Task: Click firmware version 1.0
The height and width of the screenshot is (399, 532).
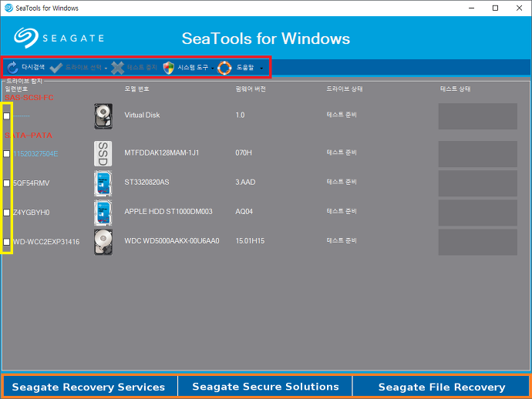Action: click(x=240, y=115)
